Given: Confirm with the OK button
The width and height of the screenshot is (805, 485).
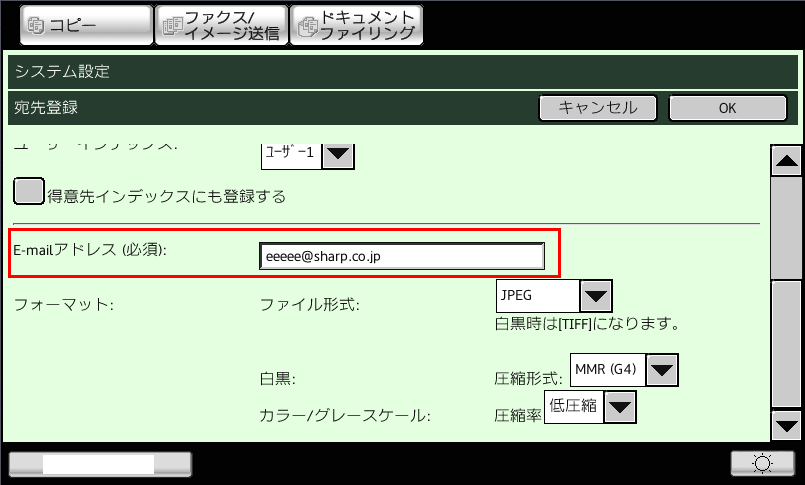Looking at the screenshot, I should pos(727,108).
